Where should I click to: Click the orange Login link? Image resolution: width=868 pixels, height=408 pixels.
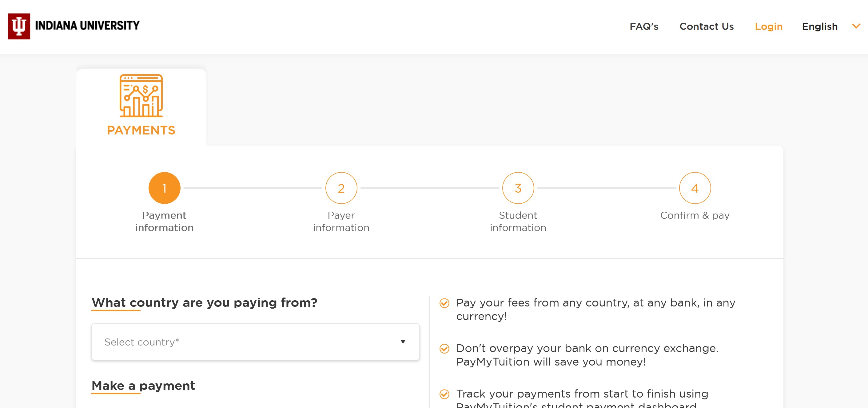(768, 27)
